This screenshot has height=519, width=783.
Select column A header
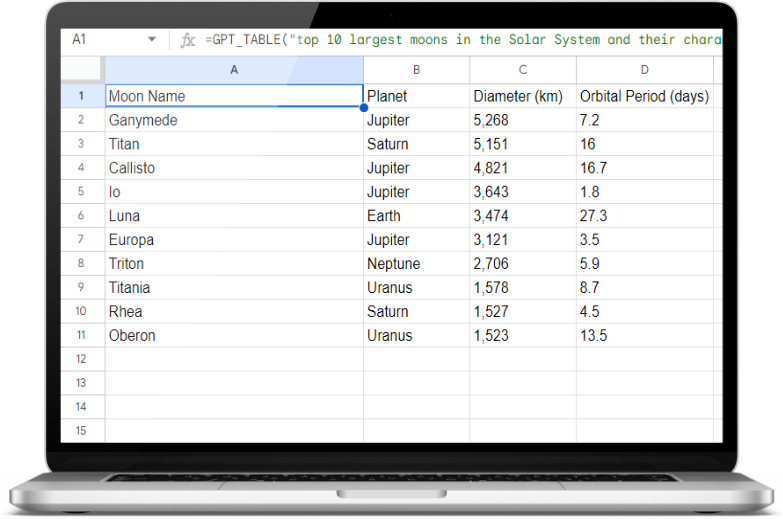tap(234, 70)
